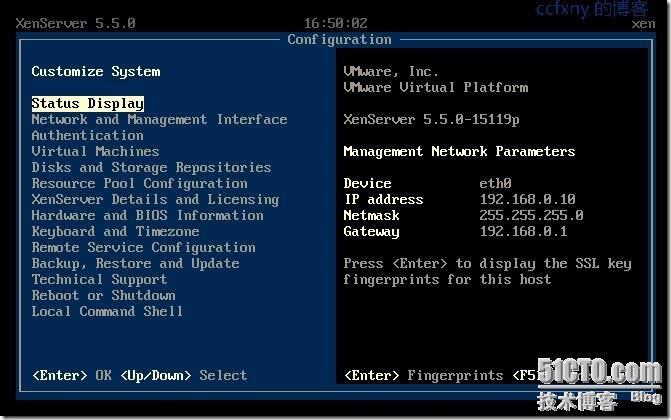Select XenServer Details and Licensing
Image resolution: width=671 pixels, height=420 pixels.
click(x=155, y=200)
